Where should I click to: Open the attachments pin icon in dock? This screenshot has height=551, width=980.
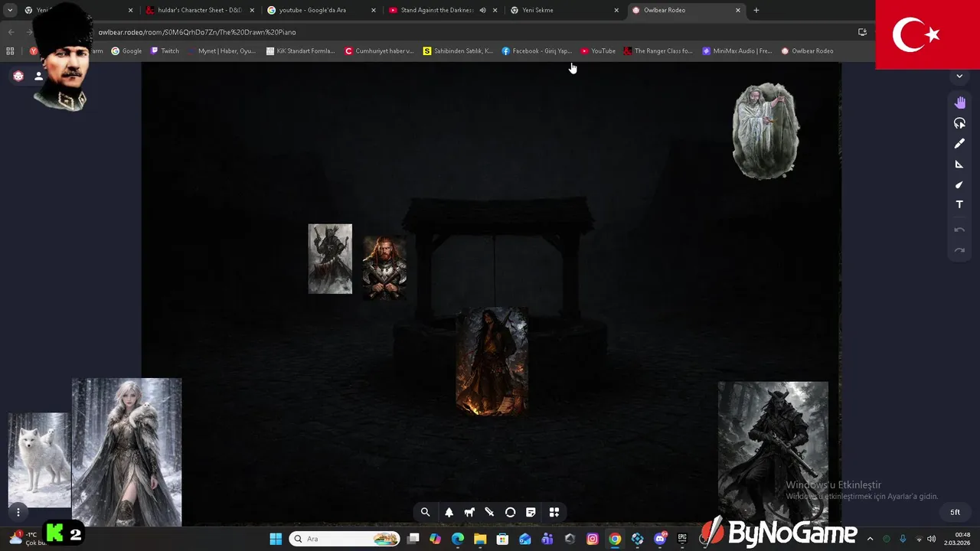tap(490, 512)
